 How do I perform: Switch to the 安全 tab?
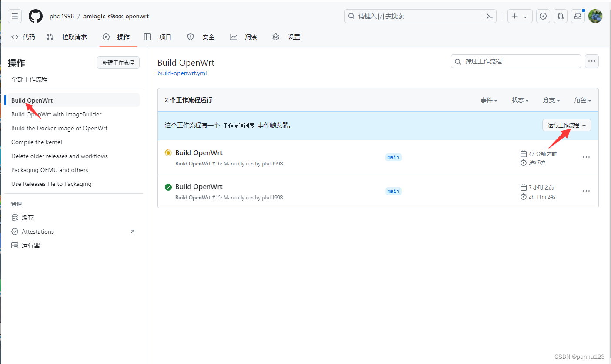point(201,37)
